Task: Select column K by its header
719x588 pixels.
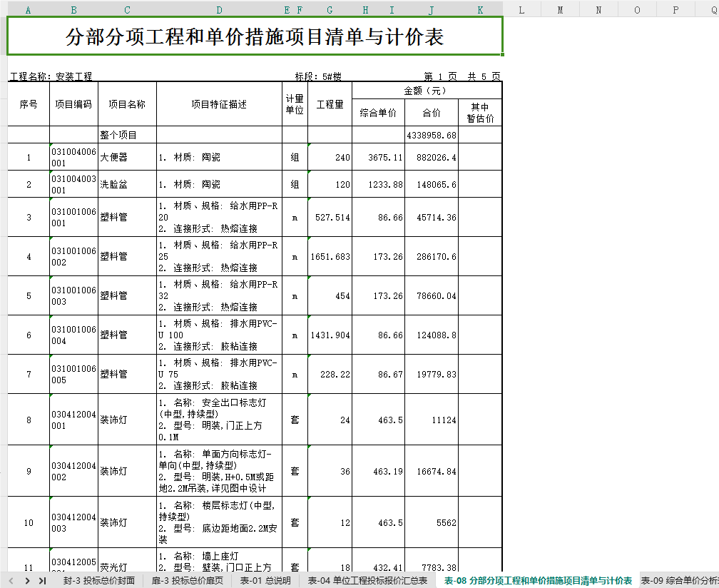Action: pos(480,10)
